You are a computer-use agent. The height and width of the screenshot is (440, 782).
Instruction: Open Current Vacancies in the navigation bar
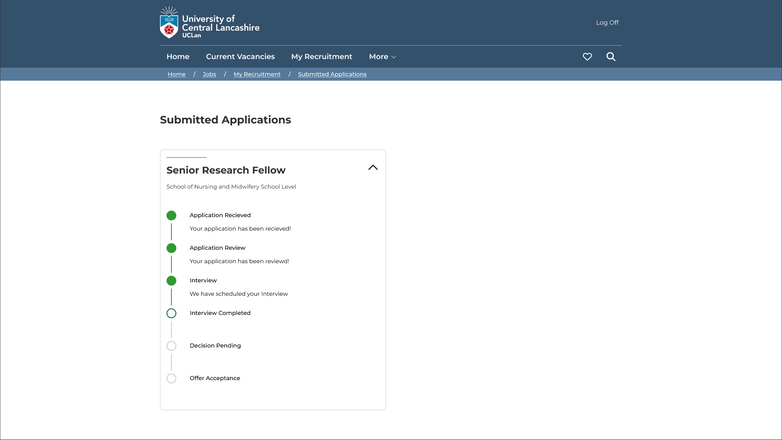tap(240, 57)
